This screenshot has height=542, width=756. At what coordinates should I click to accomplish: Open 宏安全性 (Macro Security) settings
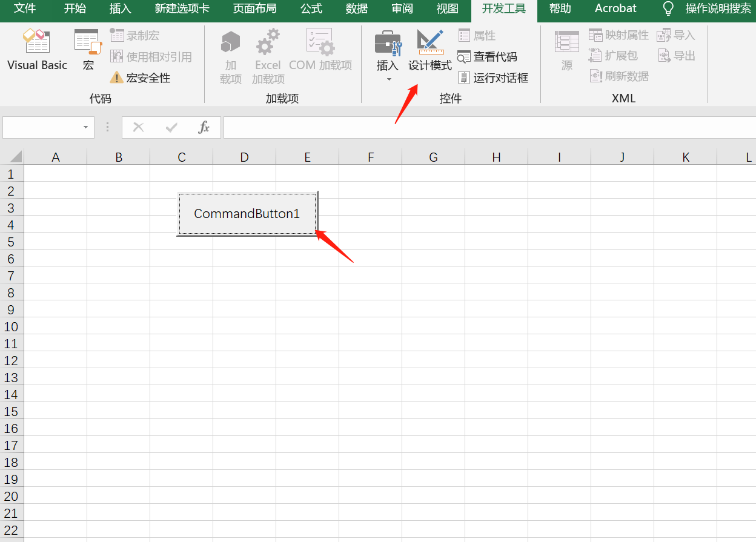(x=145, y=78)
